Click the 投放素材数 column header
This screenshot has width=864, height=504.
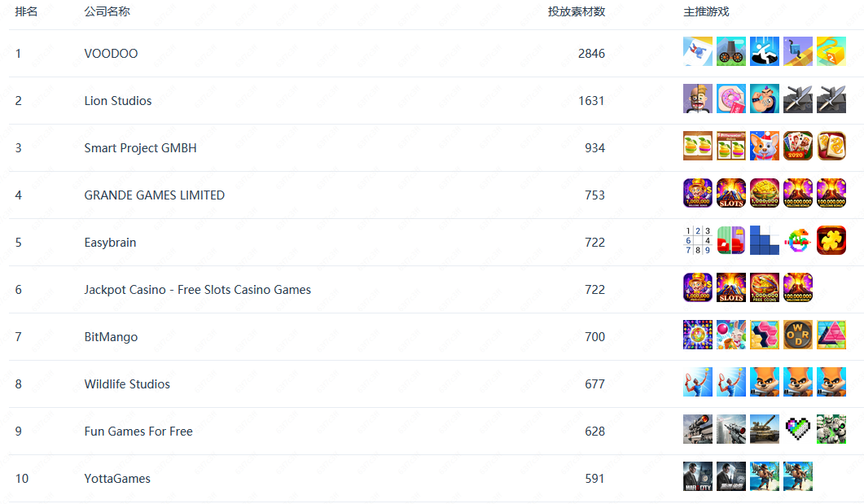[577, 11]
